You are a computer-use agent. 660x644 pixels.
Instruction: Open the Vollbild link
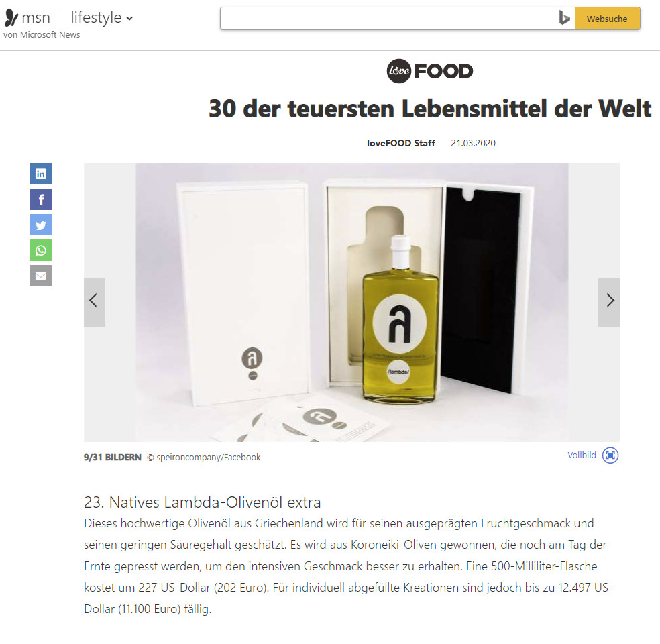click(582, 455)
